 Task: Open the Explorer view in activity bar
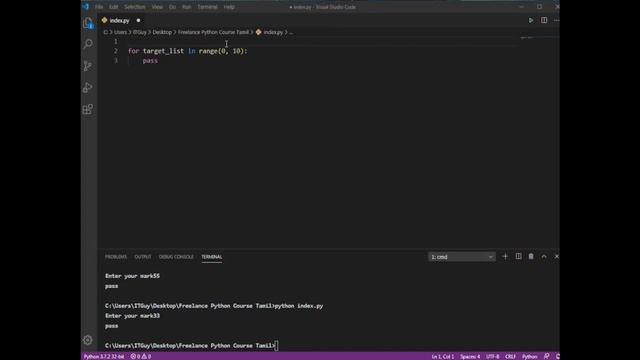click(x=88, y=23)
